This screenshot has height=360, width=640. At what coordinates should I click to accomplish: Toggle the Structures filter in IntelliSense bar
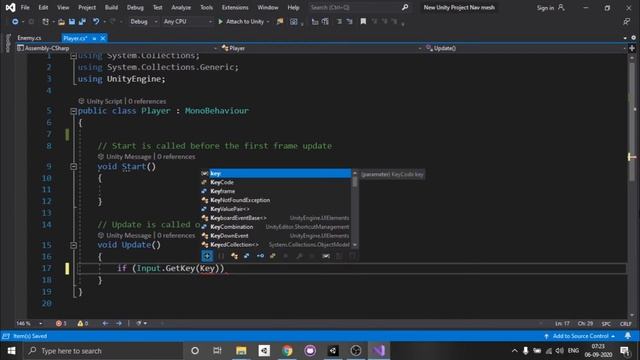(247, 256)
